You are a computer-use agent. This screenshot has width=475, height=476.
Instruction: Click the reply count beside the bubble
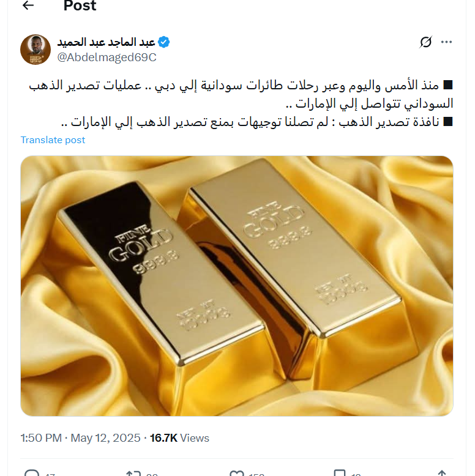click(50, 474)
